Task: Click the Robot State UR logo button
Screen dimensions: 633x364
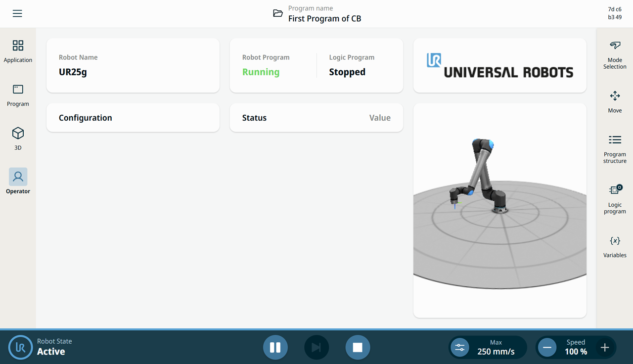Action: point(20,347)
